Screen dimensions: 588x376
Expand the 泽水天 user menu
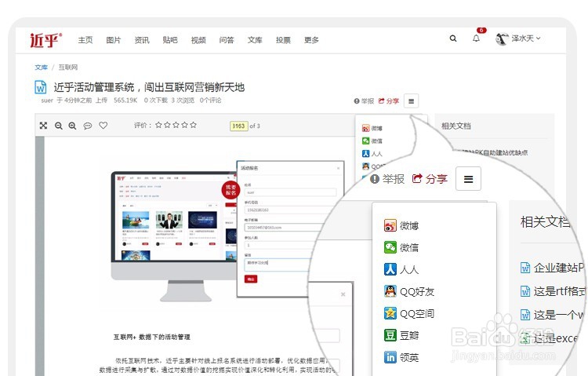point(518,38)
